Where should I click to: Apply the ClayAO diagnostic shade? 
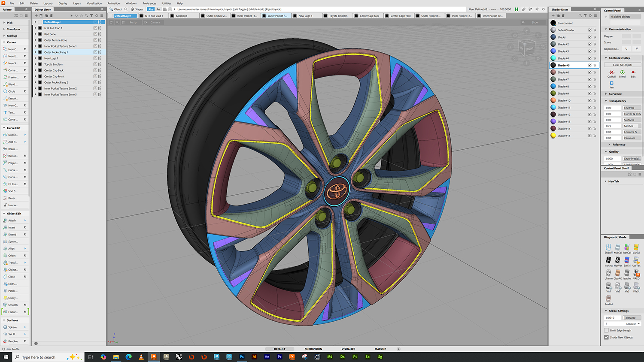click(618, 274)
